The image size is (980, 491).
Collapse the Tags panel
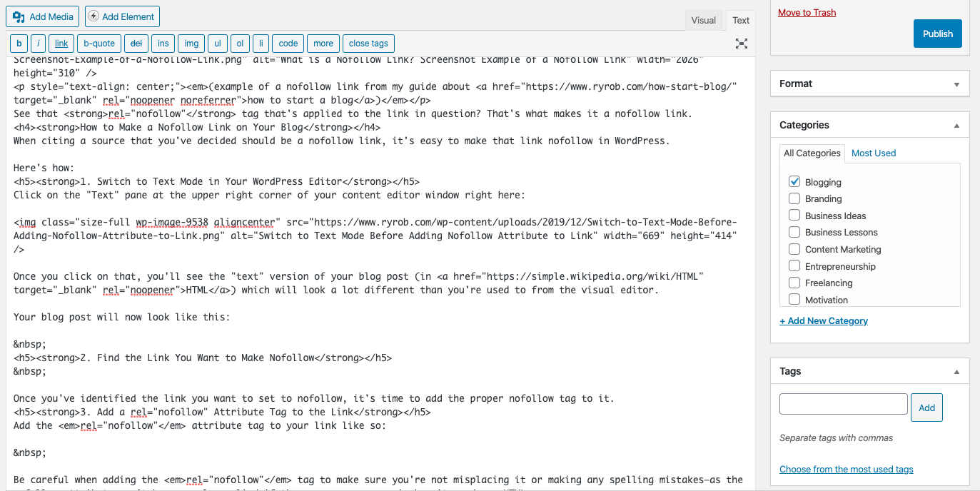tap(956, 370)
